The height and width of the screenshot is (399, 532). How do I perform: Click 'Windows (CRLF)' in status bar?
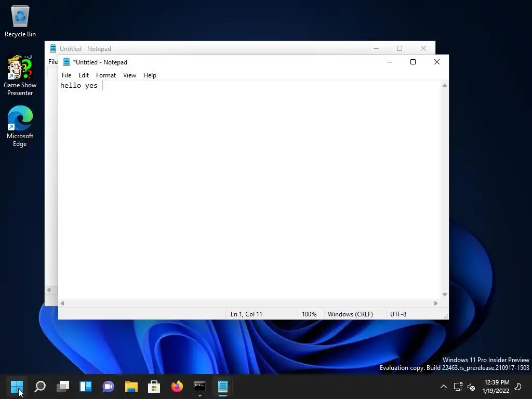350,314
